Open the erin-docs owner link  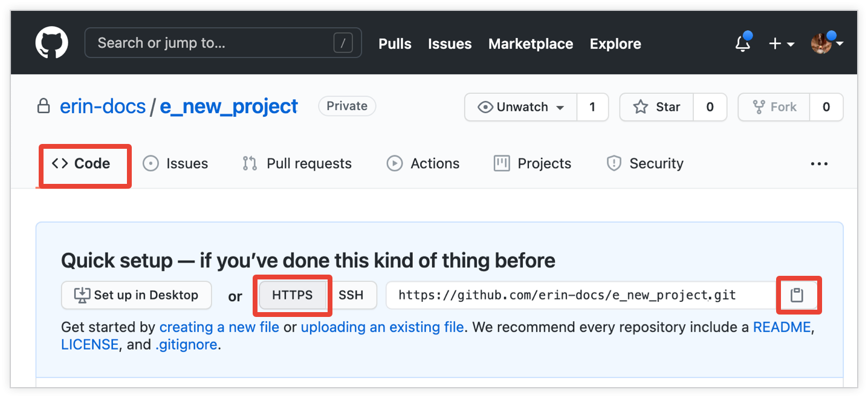[x=103, y=107]
